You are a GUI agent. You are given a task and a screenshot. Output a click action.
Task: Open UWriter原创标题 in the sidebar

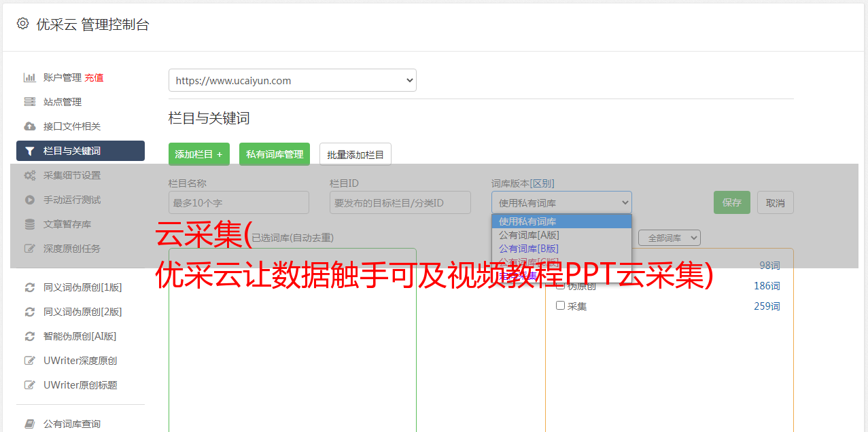tap(80, 385)
